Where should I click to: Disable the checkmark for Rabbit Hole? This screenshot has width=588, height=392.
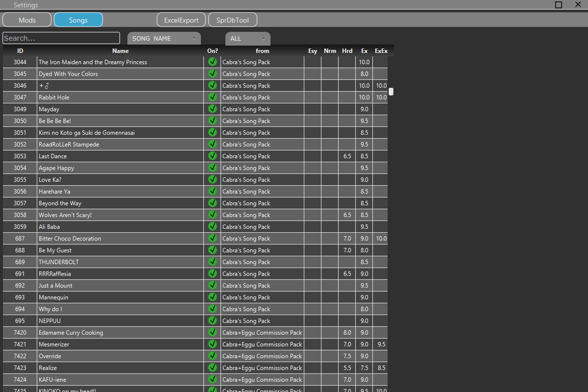[x=212, y=97]
